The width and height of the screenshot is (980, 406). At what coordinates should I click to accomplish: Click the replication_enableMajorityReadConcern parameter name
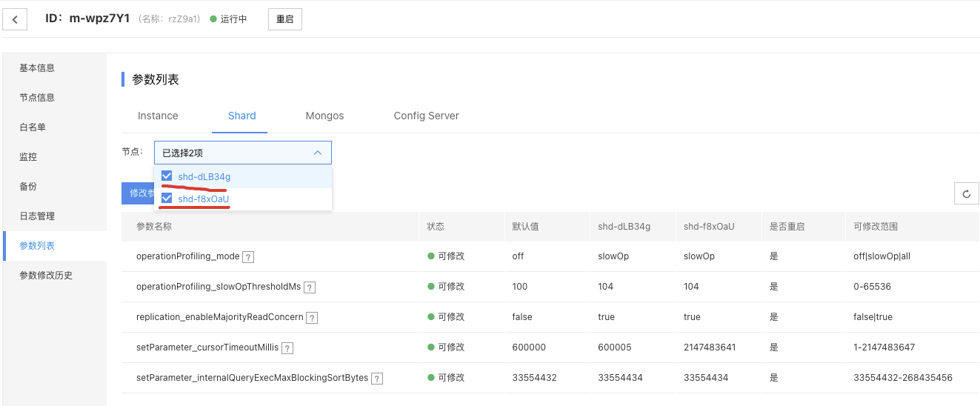point(220,317)
